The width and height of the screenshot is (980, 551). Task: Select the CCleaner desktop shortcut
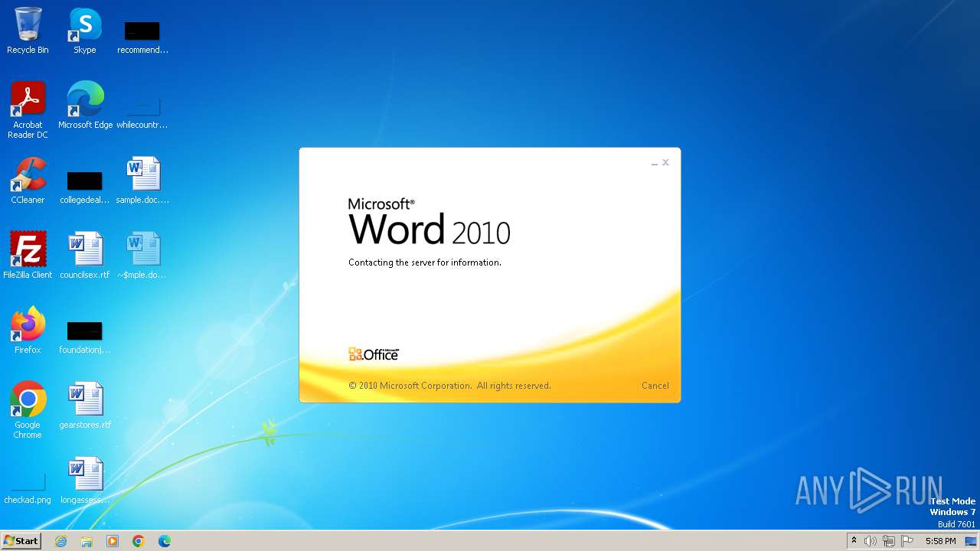28,181
